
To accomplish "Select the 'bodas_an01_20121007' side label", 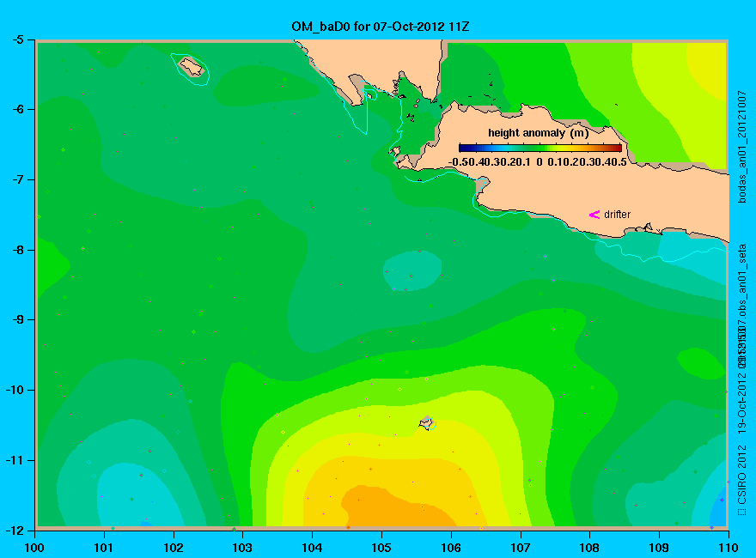I will [x=742, y=147].
